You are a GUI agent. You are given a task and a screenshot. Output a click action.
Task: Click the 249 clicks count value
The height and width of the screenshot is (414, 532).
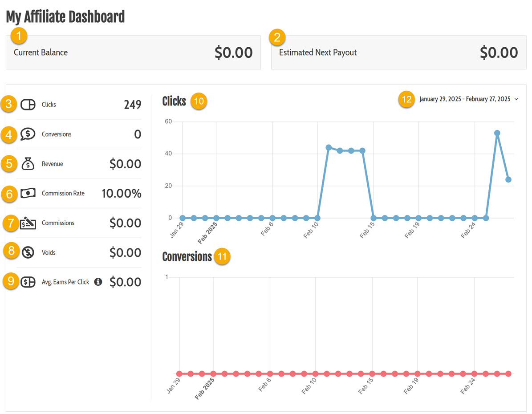[132, 105]
